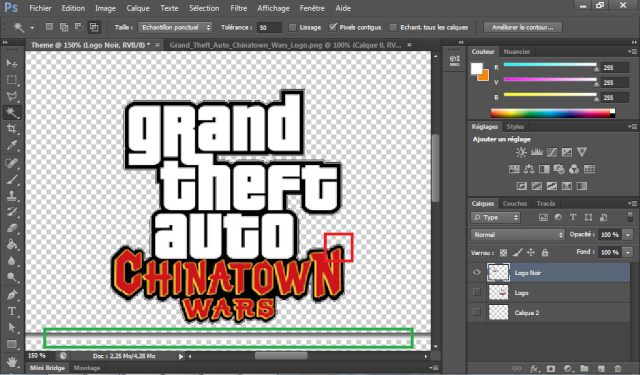The image size is (640, 375).
Task: Open the Réglages panel options menu
Action: 633,126
